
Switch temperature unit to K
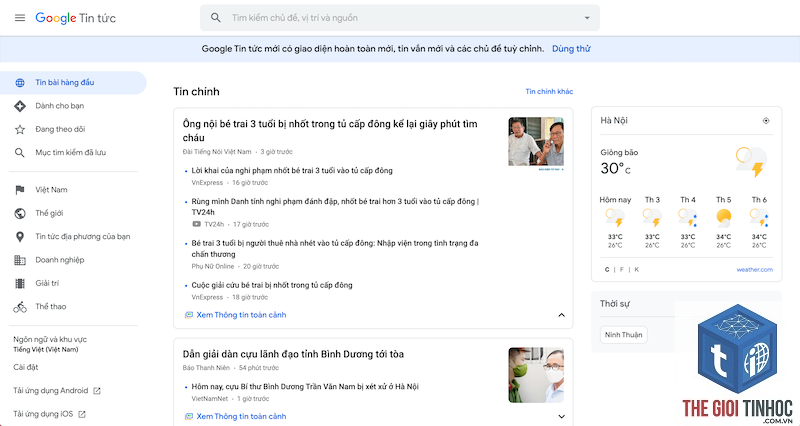(x=636, y=270)
